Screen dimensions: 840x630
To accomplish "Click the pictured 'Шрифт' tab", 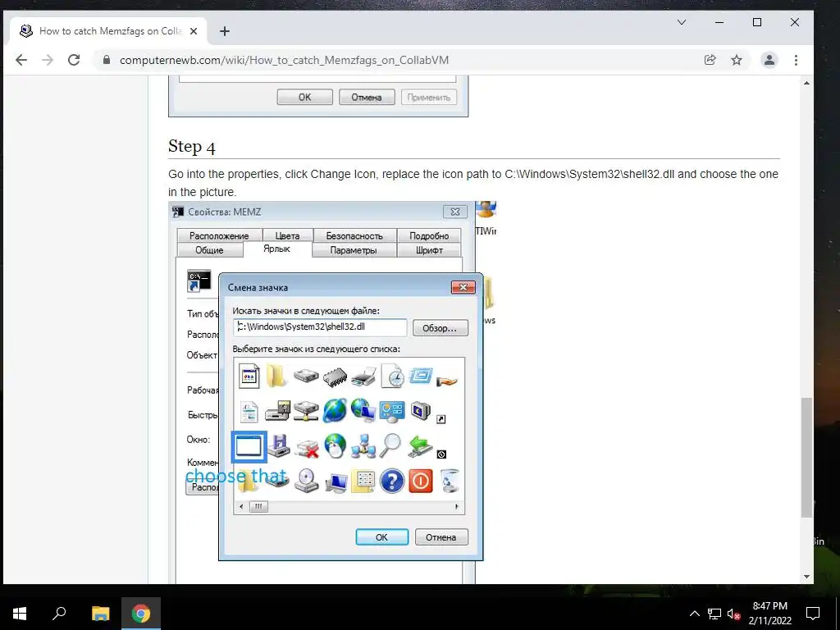I will [x=429, y=250].
